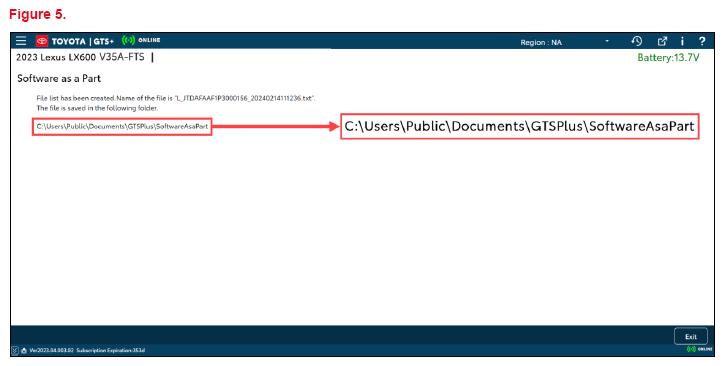Screen dimensions: 724x366
Task: Click the small C:\Users\Public\Documents\GTSPlus path text
Action: coord(122,126)
